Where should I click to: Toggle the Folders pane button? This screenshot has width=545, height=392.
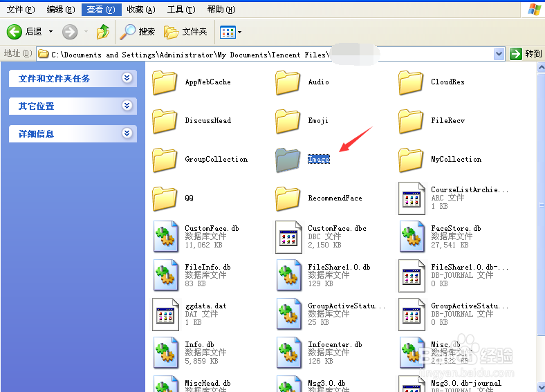185,32
